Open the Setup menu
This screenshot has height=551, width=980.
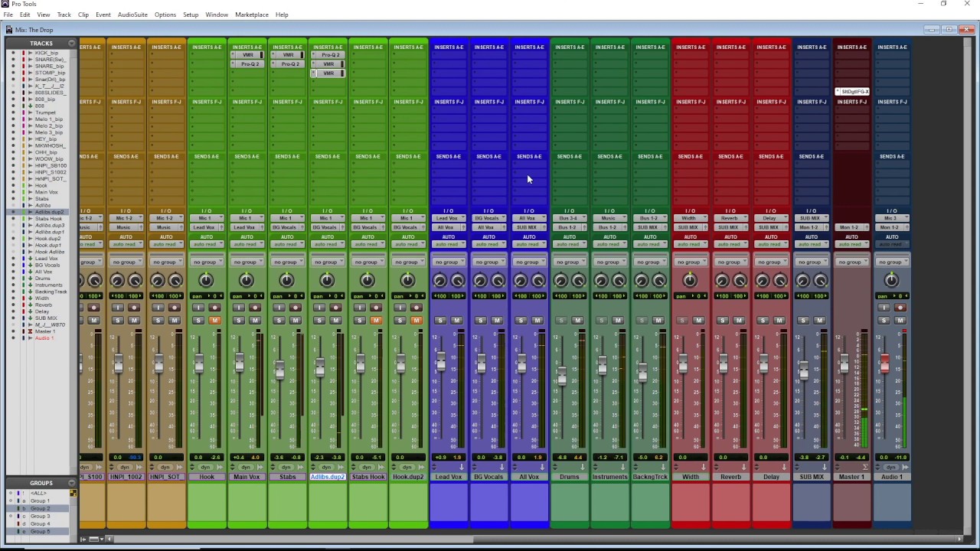tap(191, 15)
